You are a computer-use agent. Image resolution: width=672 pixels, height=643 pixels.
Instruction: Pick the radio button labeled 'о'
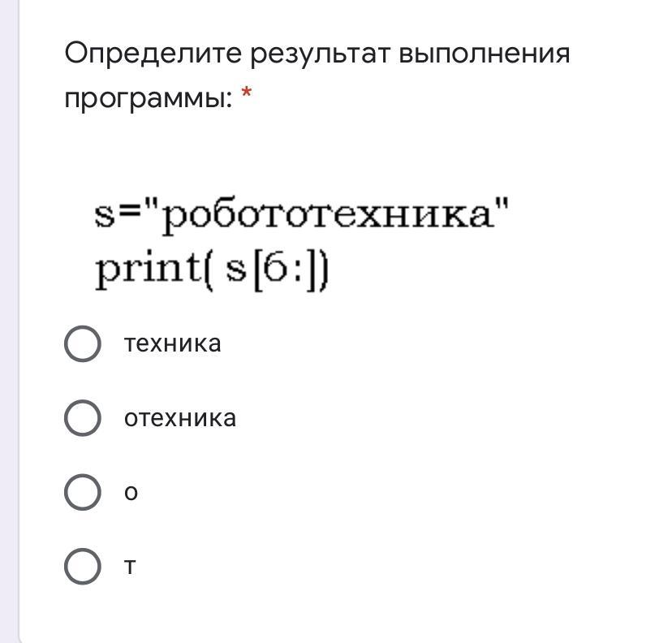click(x=82, y=492)
